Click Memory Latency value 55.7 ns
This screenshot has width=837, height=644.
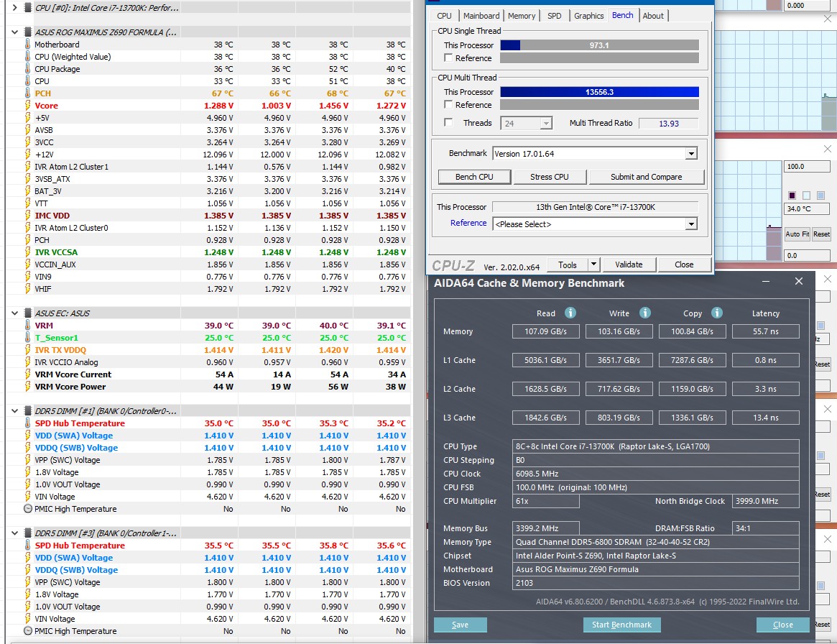pos(765,331)
